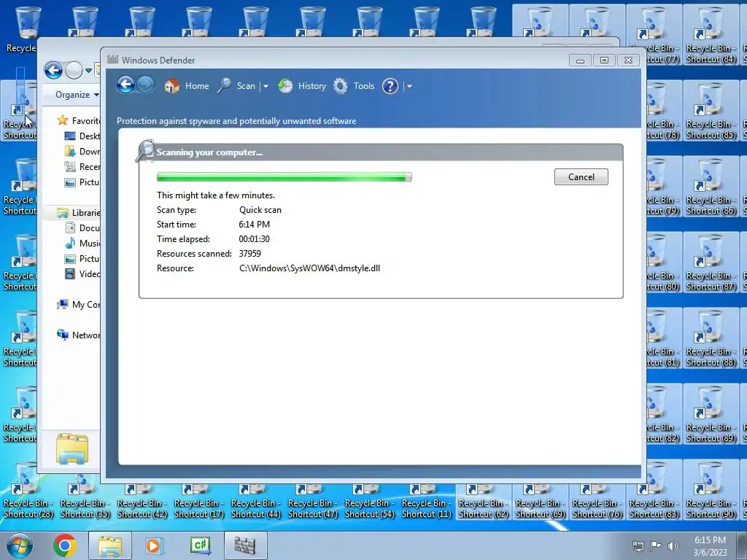Click Explorer window back button

(53, 71)
